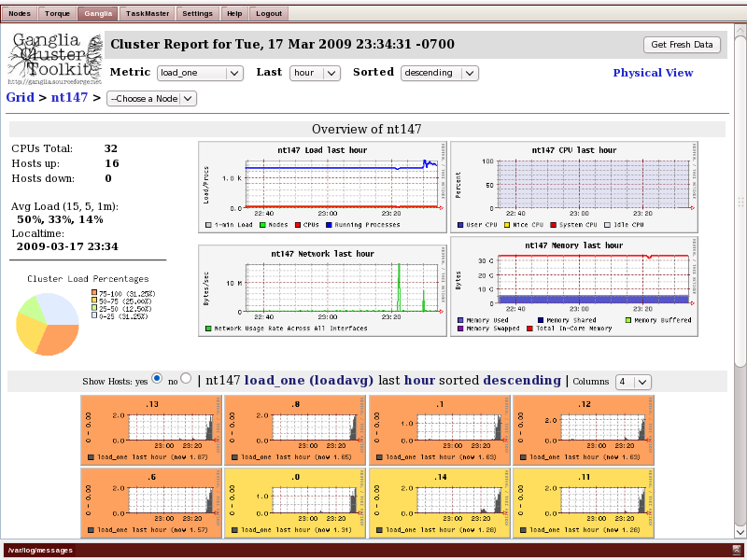Open host .14 load_one graph
Viewport: 747px width, 560px height.
(440, 503)
